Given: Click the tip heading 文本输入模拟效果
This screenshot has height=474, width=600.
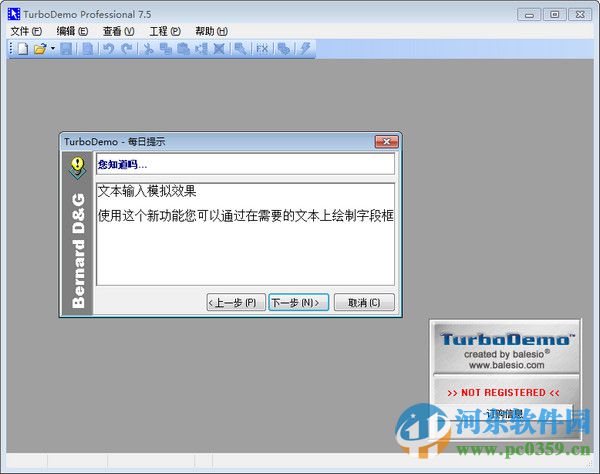Looking at the screenshot, I should [x=147, y=191].
